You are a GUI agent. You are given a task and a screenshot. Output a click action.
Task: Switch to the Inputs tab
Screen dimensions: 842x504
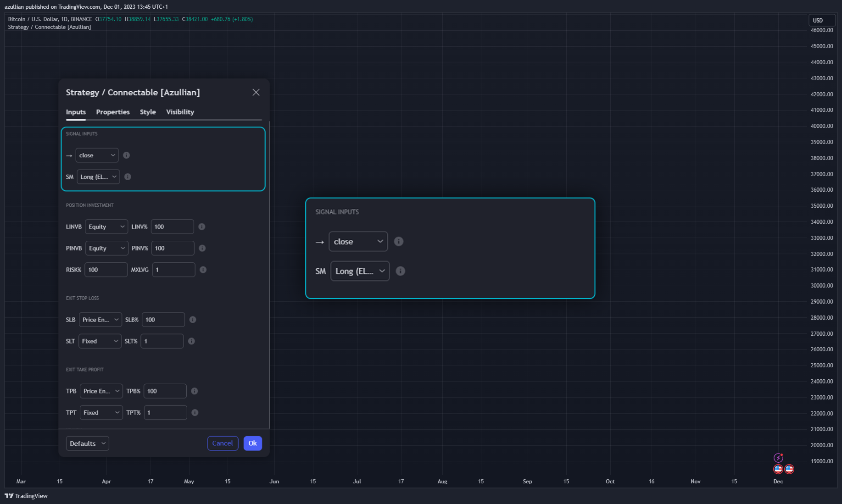(x=76, y=112)
